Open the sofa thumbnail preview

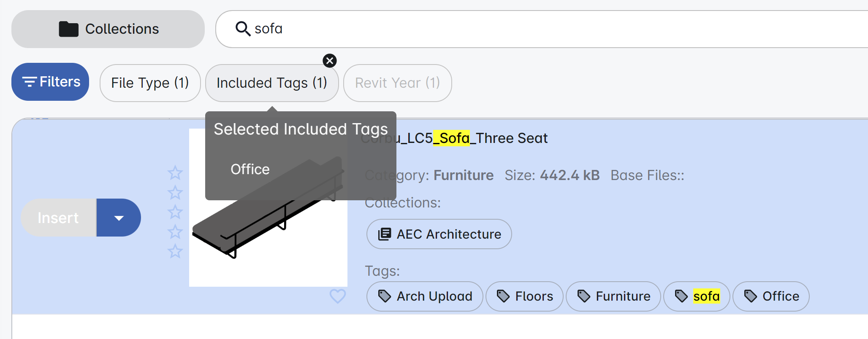(x=268, y=245)
